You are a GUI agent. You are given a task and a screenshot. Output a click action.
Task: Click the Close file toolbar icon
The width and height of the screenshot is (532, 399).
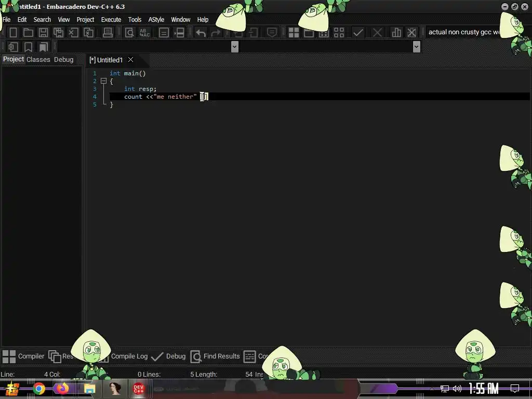coord(73,33)
